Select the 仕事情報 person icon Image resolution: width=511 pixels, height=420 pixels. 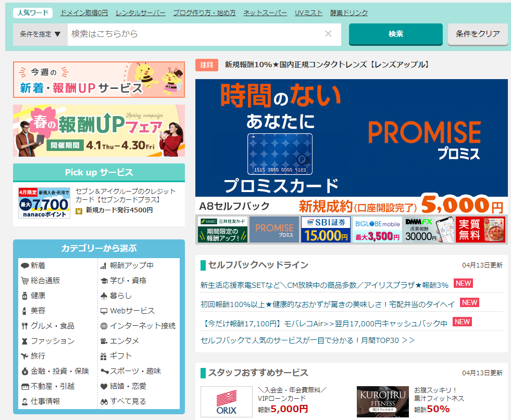(25, 401)
